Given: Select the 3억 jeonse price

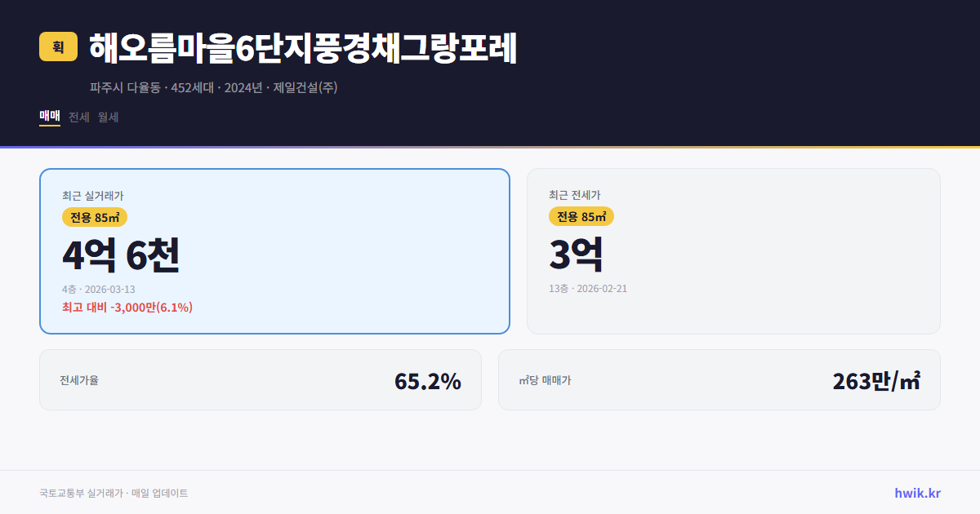Looking at the screenshot, I should pos(576,254).
